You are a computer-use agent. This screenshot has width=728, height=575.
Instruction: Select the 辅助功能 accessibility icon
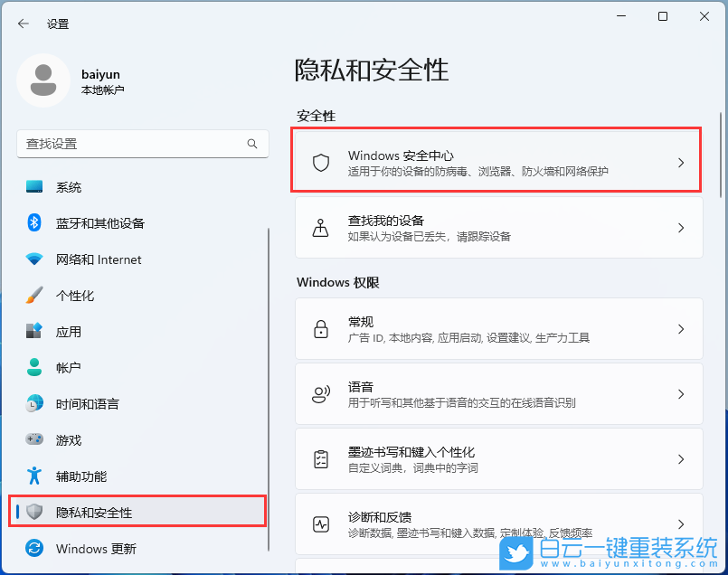pyautogui.click(x=33, y=476)
